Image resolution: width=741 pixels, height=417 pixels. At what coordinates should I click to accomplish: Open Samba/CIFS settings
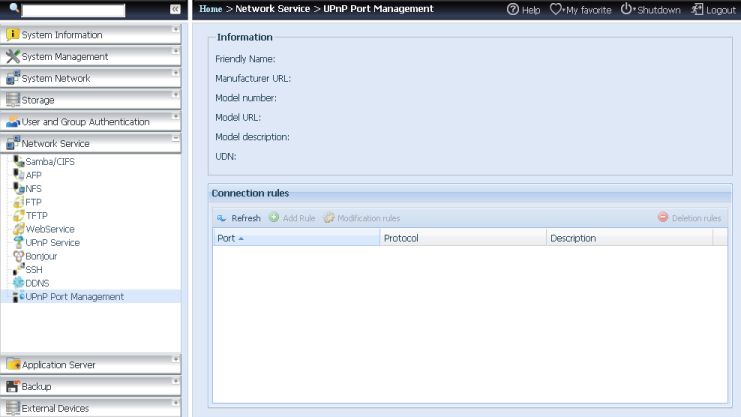[50, 162]
